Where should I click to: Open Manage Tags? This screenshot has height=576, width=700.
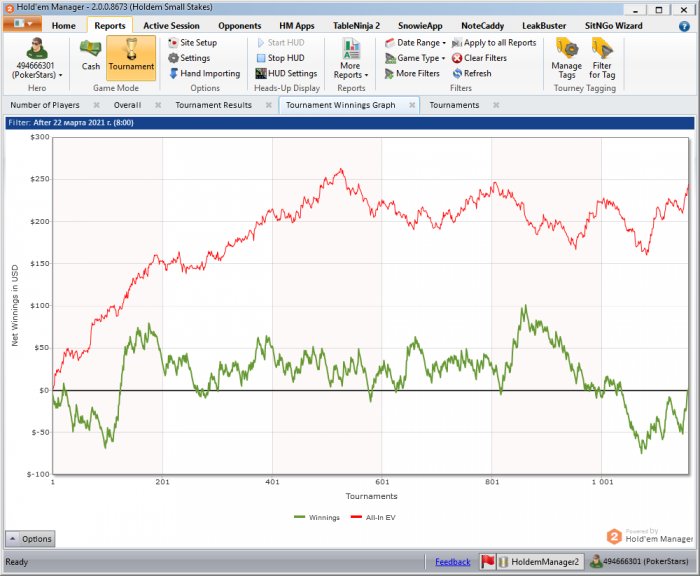pyautogui.click(x=567, y=59)
